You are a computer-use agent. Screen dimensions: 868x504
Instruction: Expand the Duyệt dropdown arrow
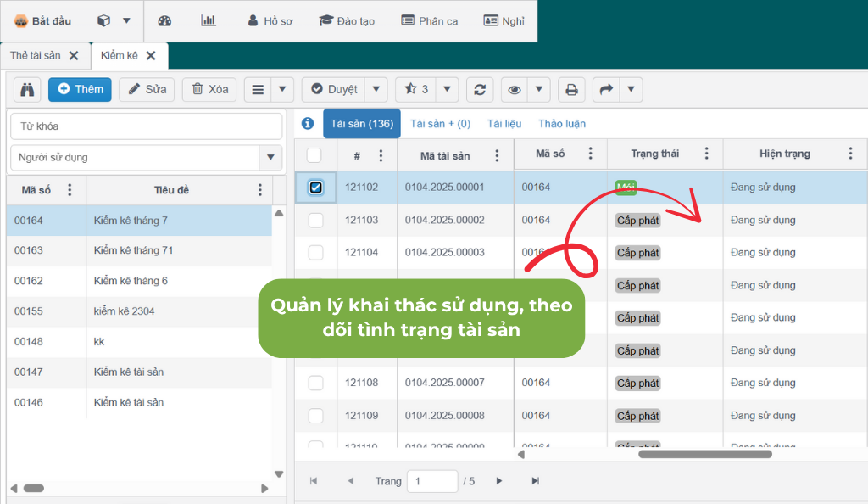click(x=376, y=89)
